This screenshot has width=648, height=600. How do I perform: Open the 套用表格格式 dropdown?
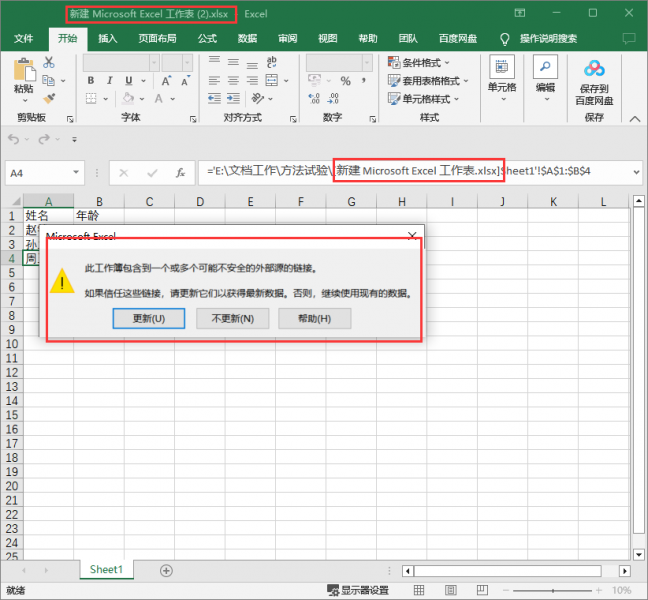coord(428,81)
